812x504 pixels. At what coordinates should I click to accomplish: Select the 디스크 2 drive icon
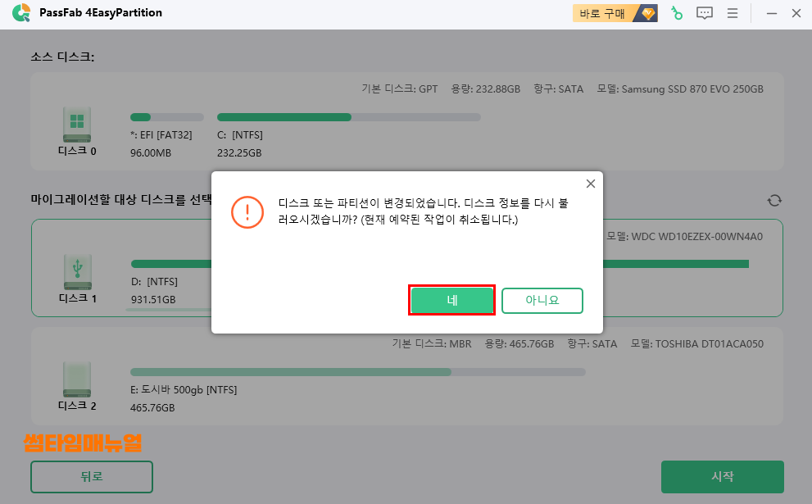tap(77, 379)
